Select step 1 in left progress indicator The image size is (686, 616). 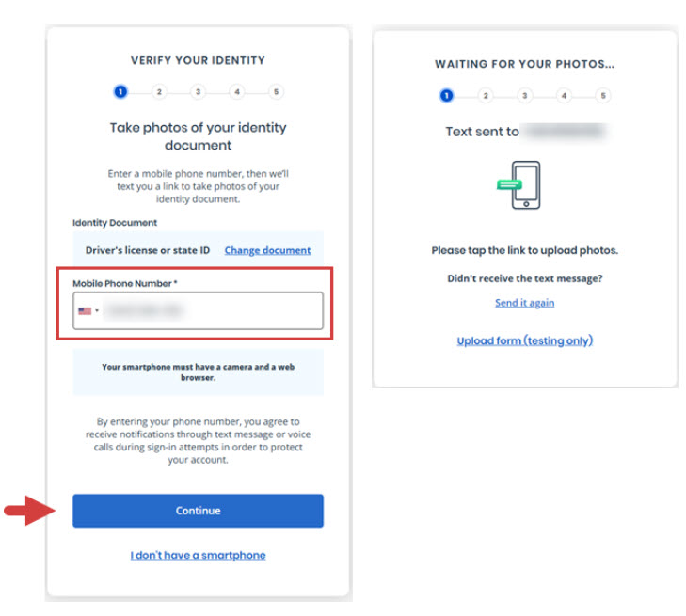120,91
